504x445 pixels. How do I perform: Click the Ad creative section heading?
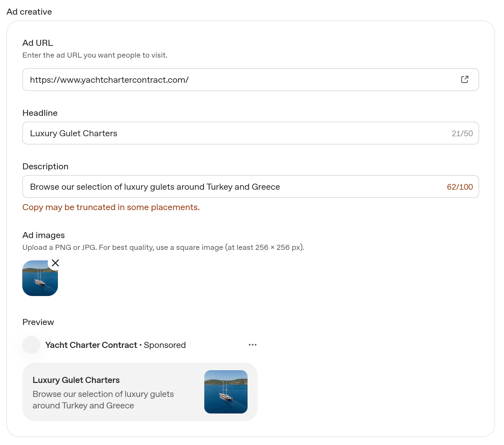pyautogui.click(x=29, y=12)
